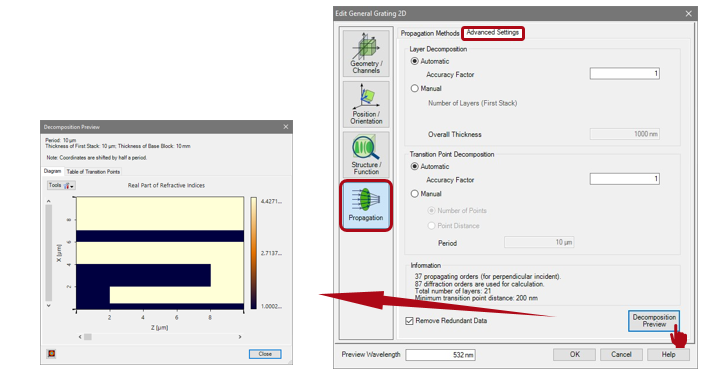Select Manual transition point decomposition option
This screenshot has height=373, width=703.
click(415, 194)
